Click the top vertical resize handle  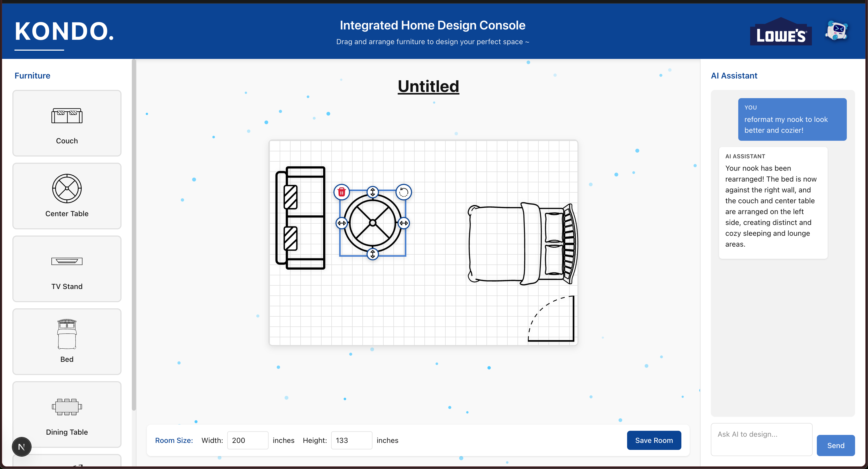coord(372,192)
